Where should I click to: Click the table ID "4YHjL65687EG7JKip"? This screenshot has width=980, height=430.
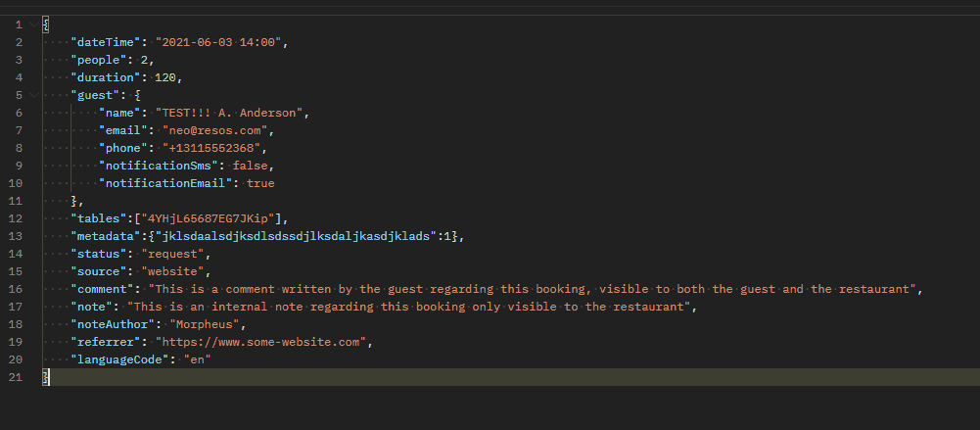pyautogui.click(x=208, y=218)
